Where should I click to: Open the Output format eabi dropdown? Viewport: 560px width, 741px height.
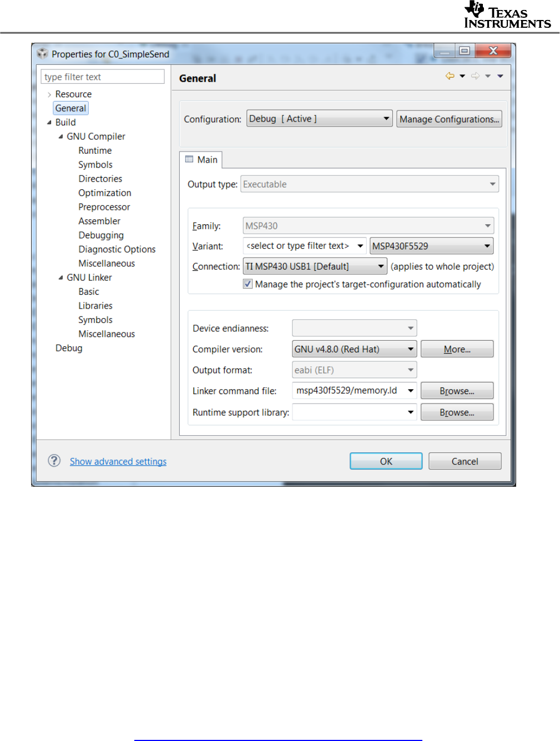[x=354, y=370]
